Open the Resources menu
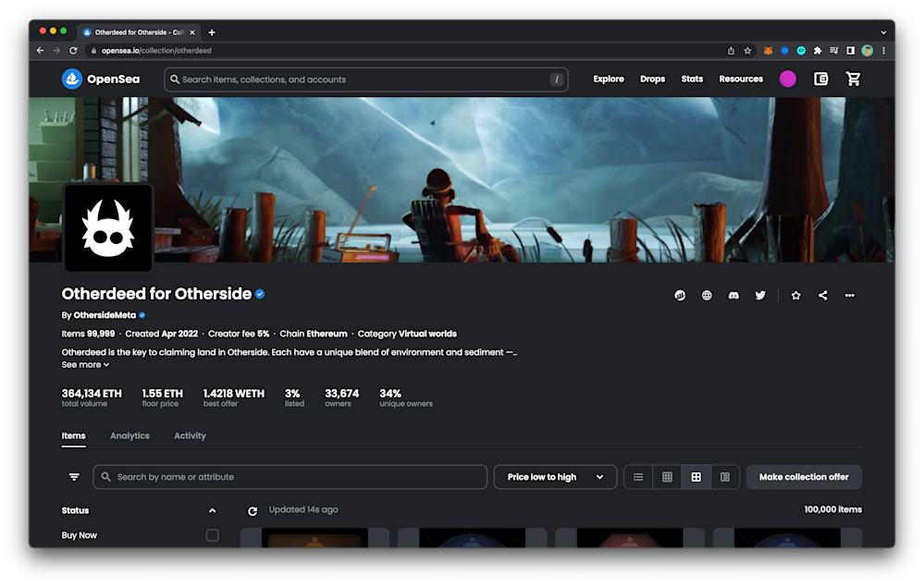Viewport: 924px width, 586px height. (x=741, y=79)
